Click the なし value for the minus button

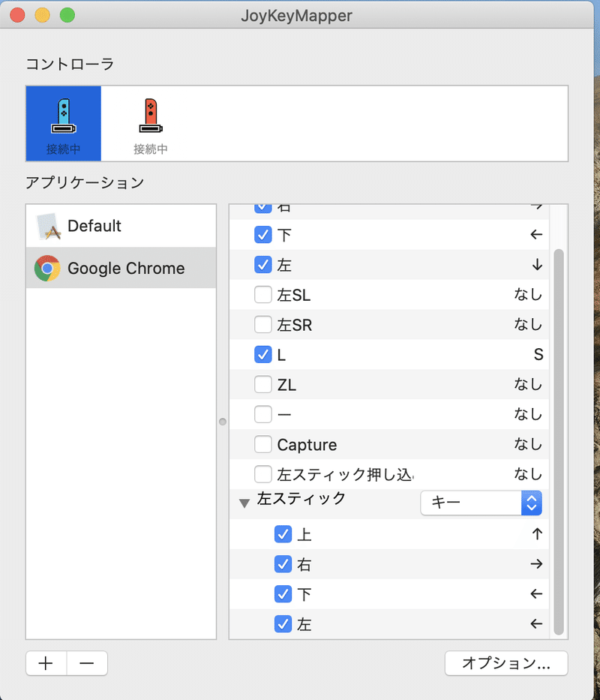tap(528, 414)
